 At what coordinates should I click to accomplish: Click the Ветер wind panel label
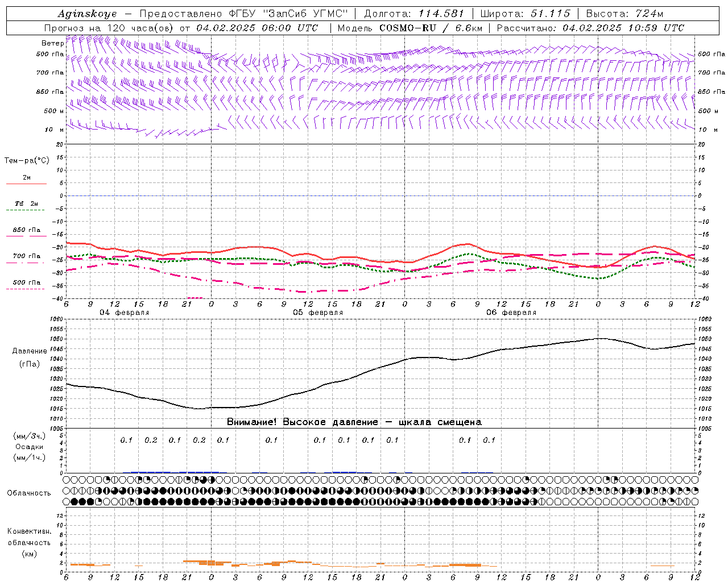pos(52,43)
